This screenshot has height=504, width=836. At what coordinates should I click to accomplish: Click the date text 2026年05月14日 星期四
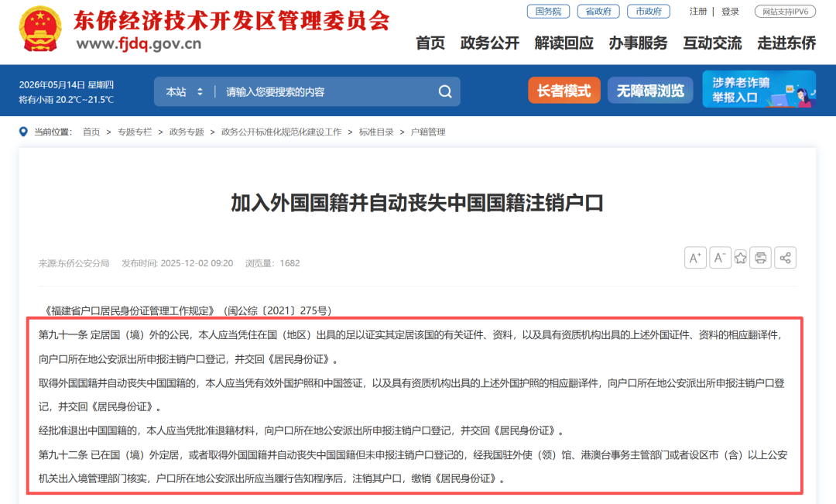(66, 84)
